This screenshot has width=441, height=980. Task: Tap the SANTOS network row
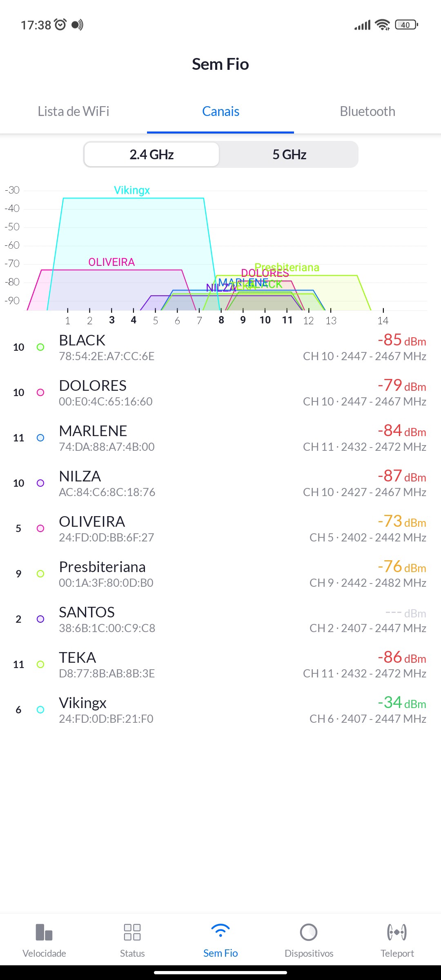220,619
